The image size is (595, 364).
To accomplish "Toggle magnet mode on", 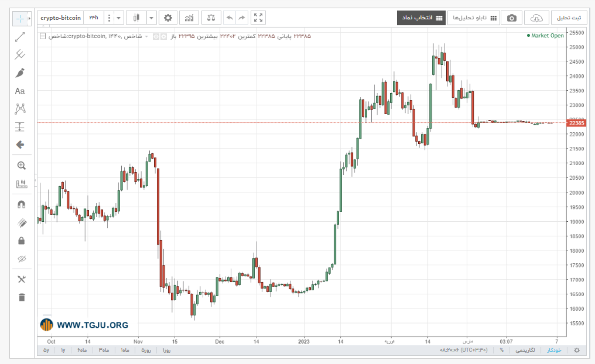I will [x=21, y=205].
